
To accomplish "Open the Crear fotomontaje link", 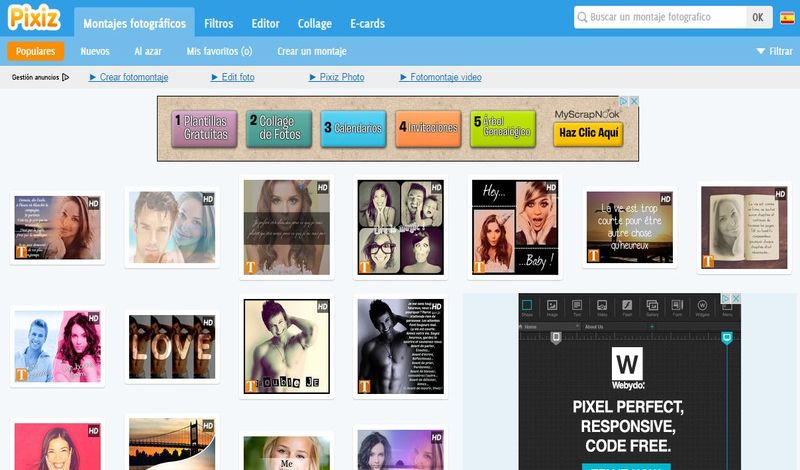I will (129, 77).
